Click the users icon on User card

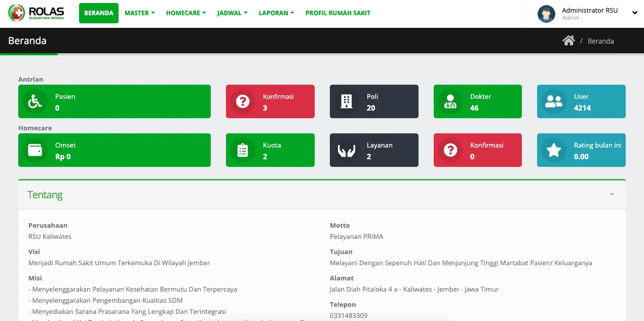click(554, 101)
